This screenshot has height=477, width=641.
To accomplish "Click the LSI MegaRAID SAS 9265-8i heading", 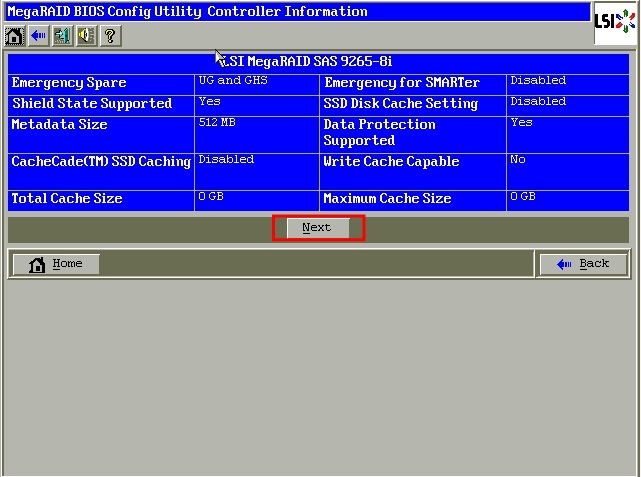I will tap(318, 61).
